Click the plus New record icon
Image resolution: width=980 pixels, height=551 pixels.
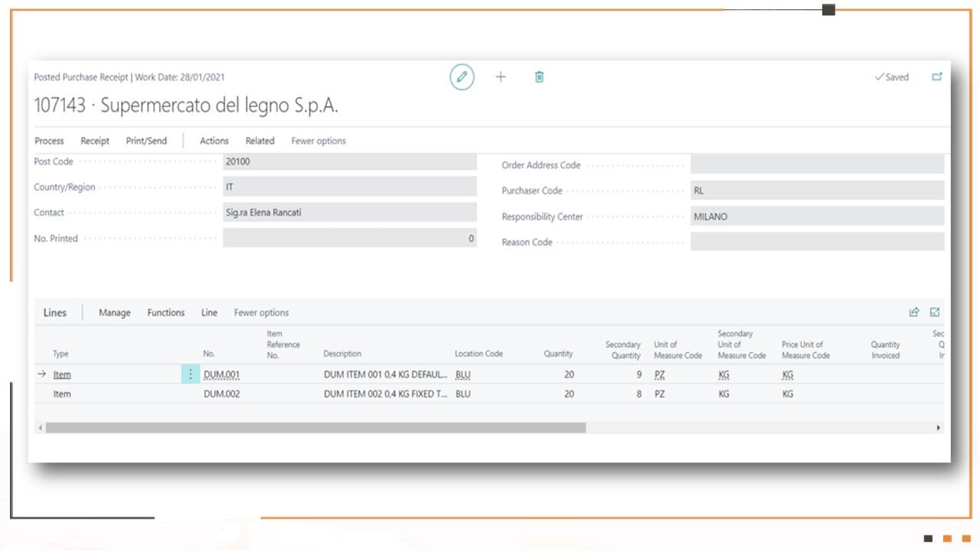click(501, 77)
